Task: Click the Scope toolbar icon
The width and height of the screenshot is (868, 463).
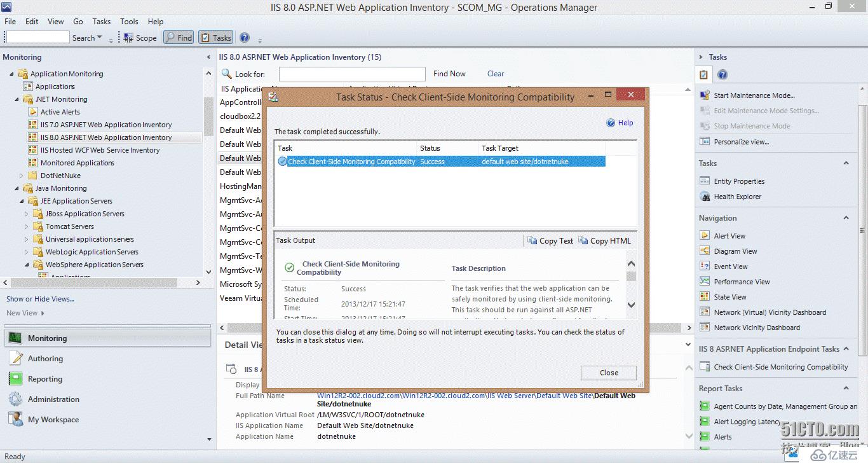Action: [x=129, y=38]
